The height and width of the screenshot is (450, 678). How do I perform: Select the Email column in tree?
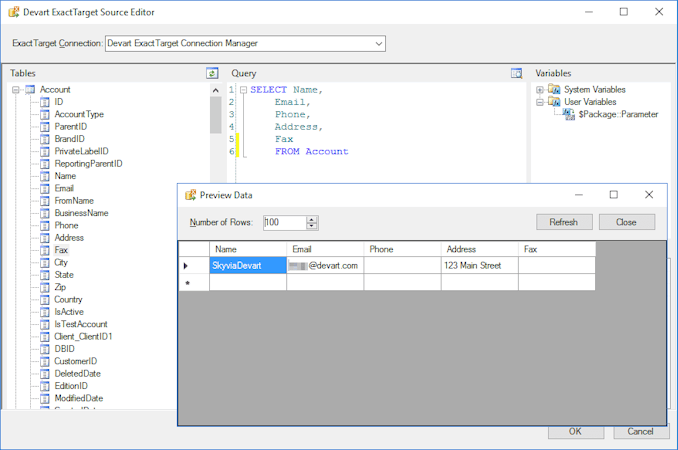tap(64, 188)
